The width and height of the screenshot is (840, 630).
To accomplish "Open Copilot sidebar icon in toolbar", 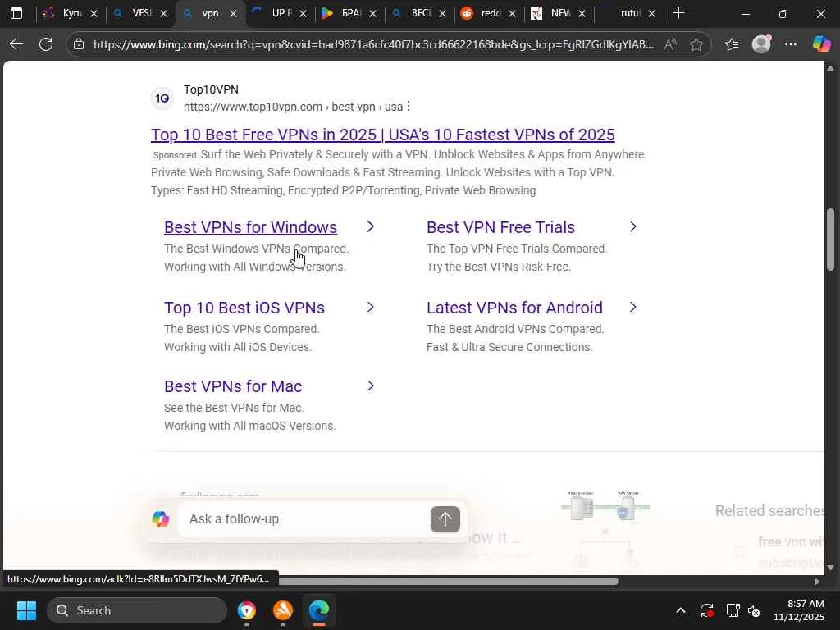I will click(x=821, y=44).
